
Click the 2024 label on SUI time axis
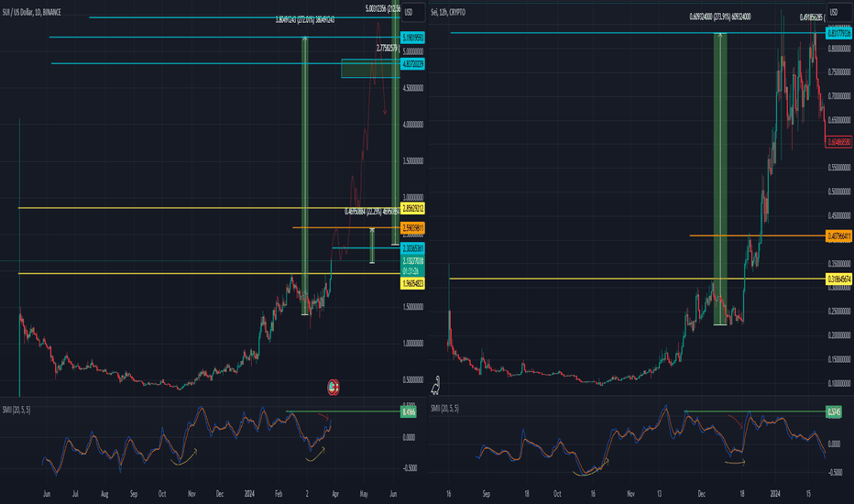[x=249, y=494]
